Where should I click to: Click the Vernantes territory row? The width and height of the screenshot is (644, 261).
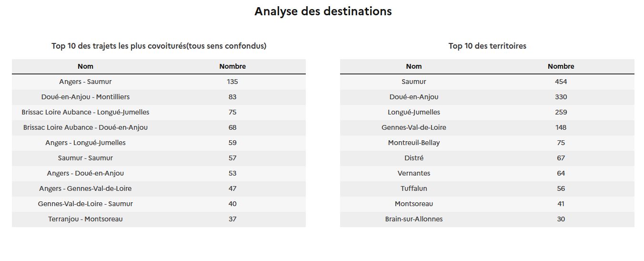point(487,173)
